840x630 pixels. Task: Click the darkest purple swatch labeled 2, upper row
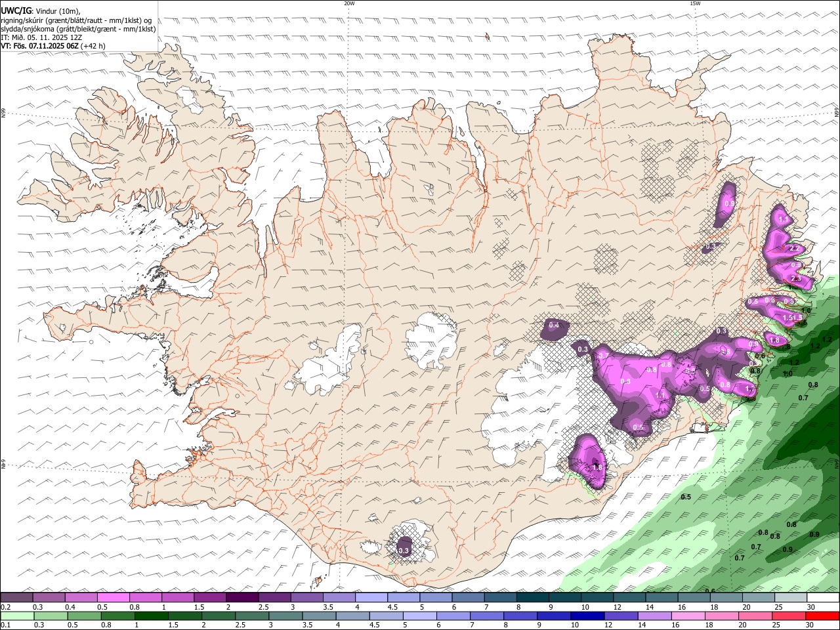point(242,597)
